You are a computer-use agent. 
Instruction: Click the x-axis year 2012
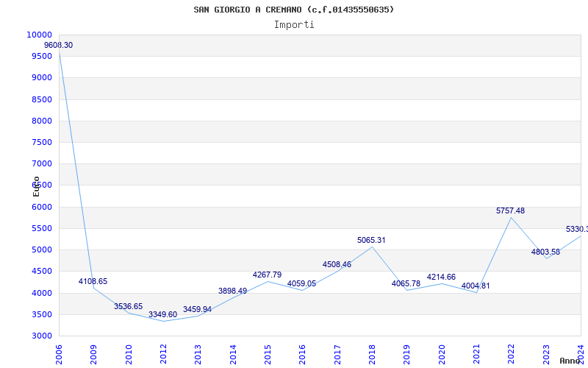(163, 355)
